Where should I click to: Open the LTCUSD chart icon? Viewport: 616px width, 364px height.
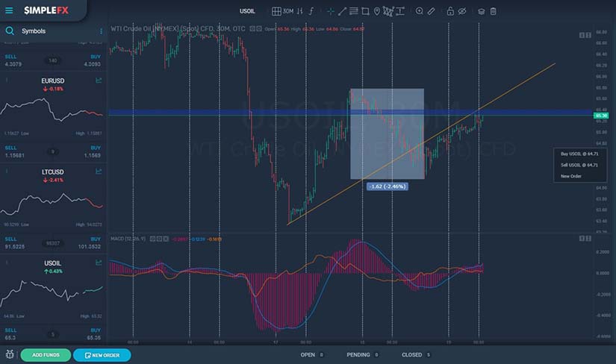(99, 172)
